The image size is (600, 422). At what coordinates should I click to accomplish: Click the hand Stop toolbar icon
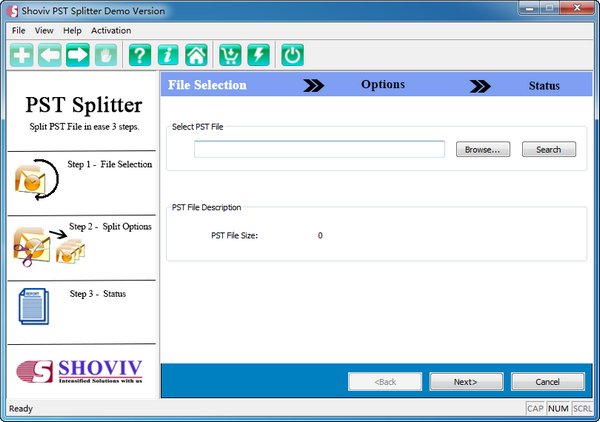click(x=106, y=55)
